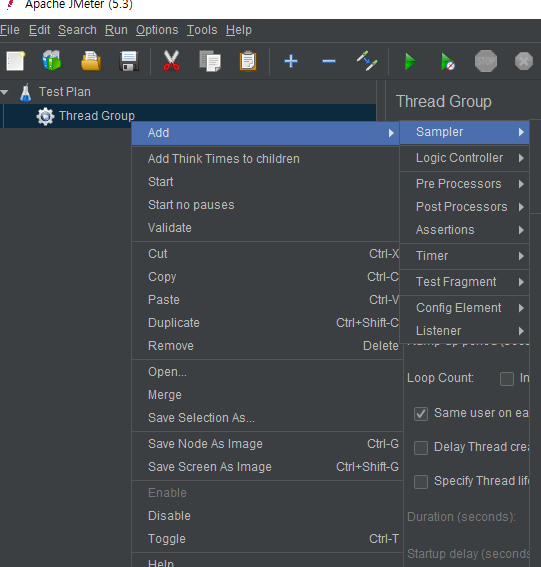This screenshot has width=541, height=567.
Task: Open the Options menu
Action: [157, 30]
